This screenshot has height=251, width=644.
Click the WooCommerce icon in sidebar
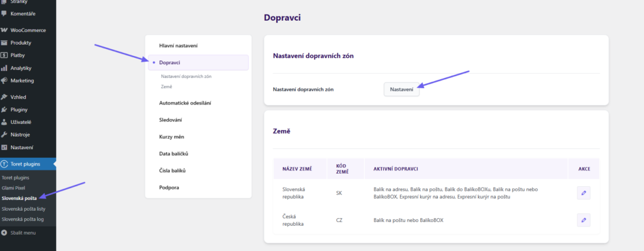point(4,30)
